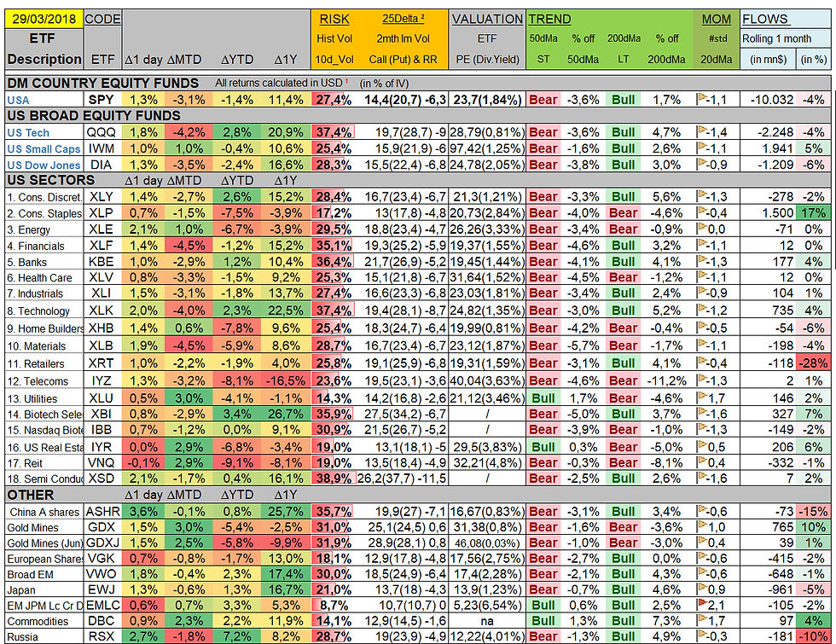Click the momentum flag icon in XLK row
836x644 pixels.
click(x=702, y=309)
